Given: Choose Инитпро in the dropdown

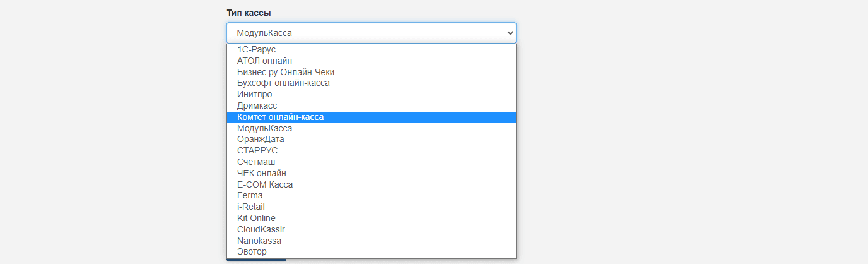Looking at the screenshot, I should tap(255, 94).
